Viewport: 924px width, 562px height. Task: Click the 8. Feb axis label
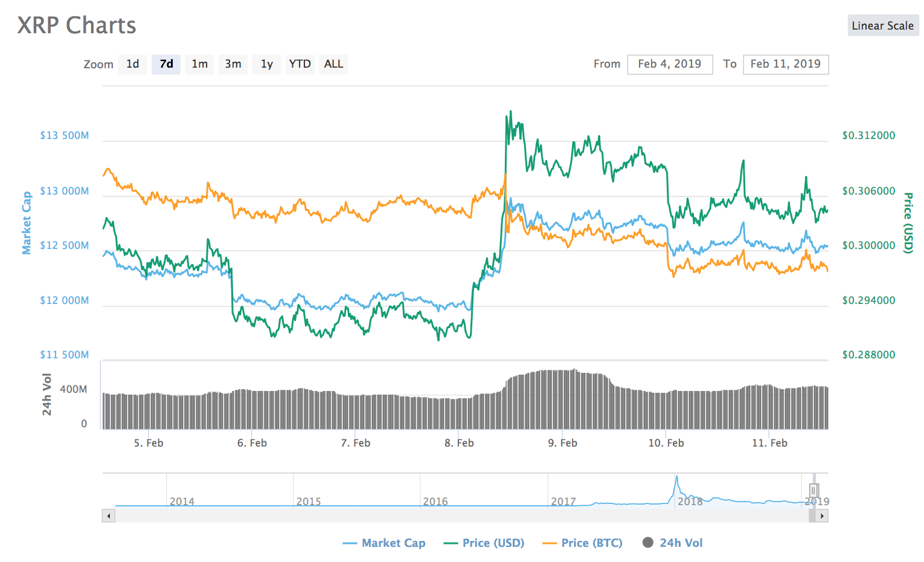[459, 443]
